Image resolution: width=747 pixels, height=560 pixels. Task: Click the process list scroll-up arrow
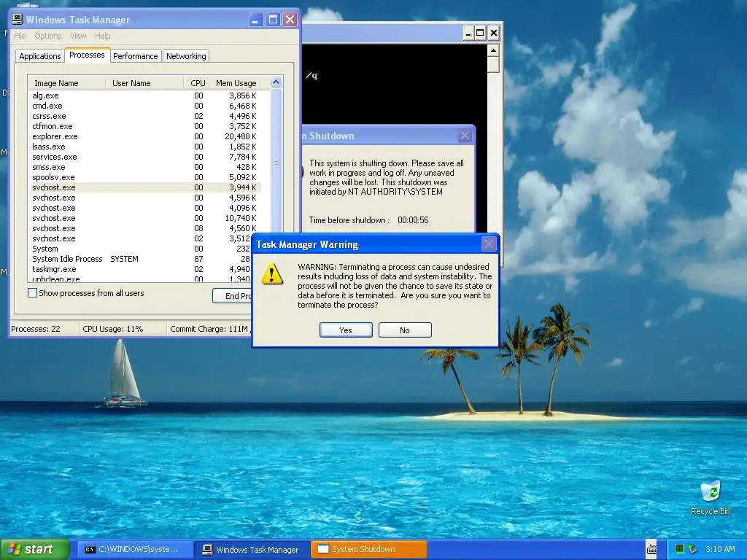[x=276, y=82]
